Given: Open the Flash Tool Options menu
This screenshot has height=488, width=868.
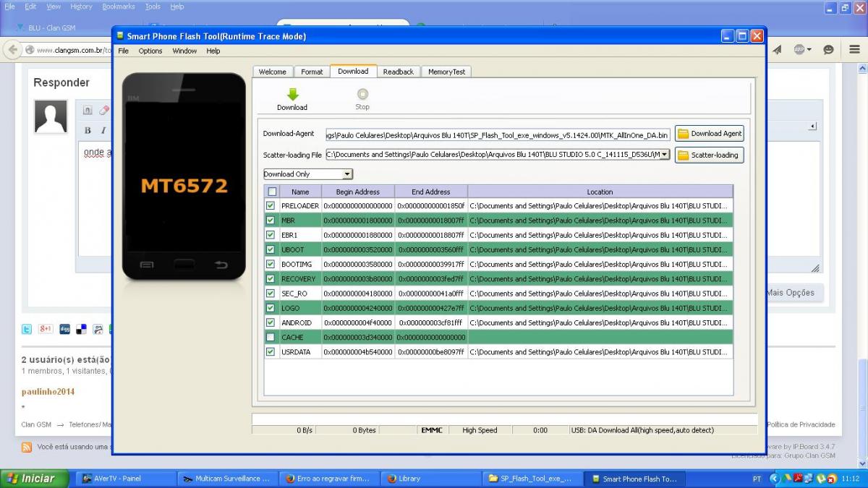Looking at the screenshot, I should tap(150, 51).
